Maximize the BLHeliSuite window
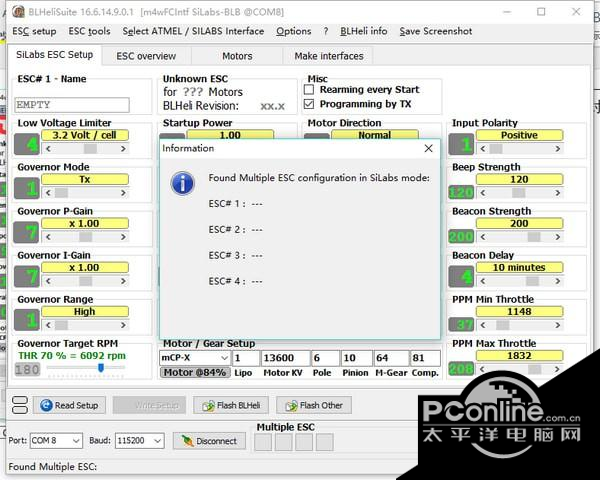The width and height of the screenshot is (600, 480). coord(541,12)
